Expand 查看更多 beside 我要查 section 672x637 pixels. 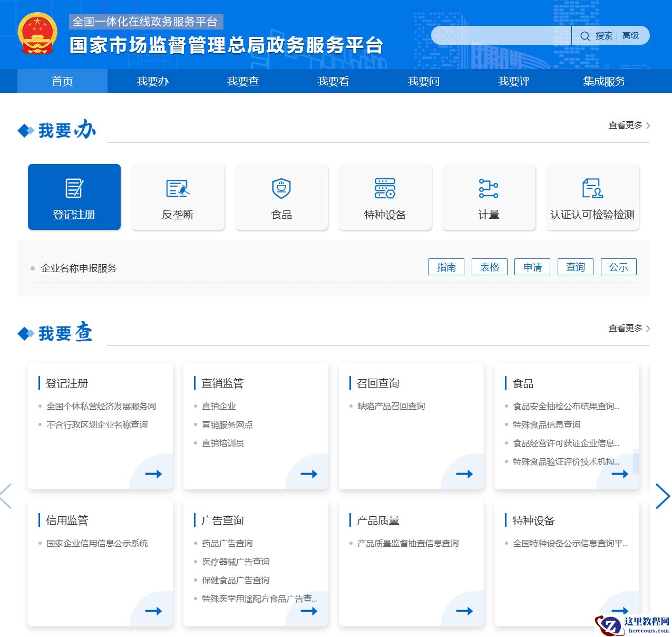click(x=625, y=328)
